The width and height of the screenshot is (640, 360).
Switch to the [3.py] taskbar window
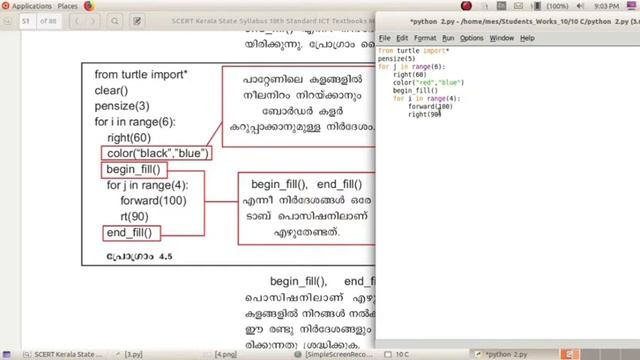(x=129, y=354)
